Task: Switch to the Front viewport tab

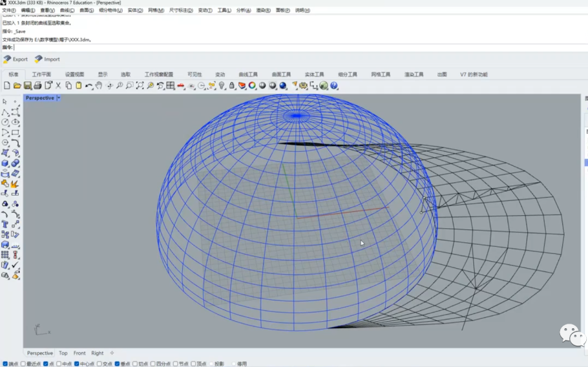Action: (79, 353)
